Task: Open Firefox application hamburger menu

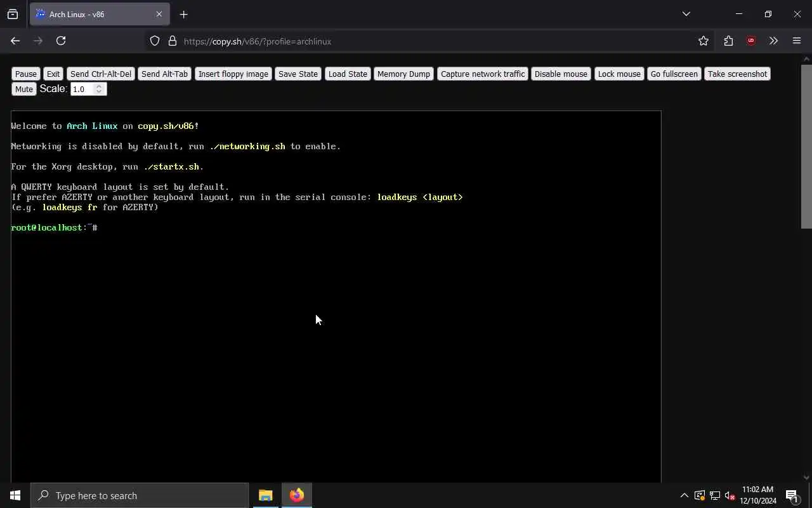Action: [797, 41]
